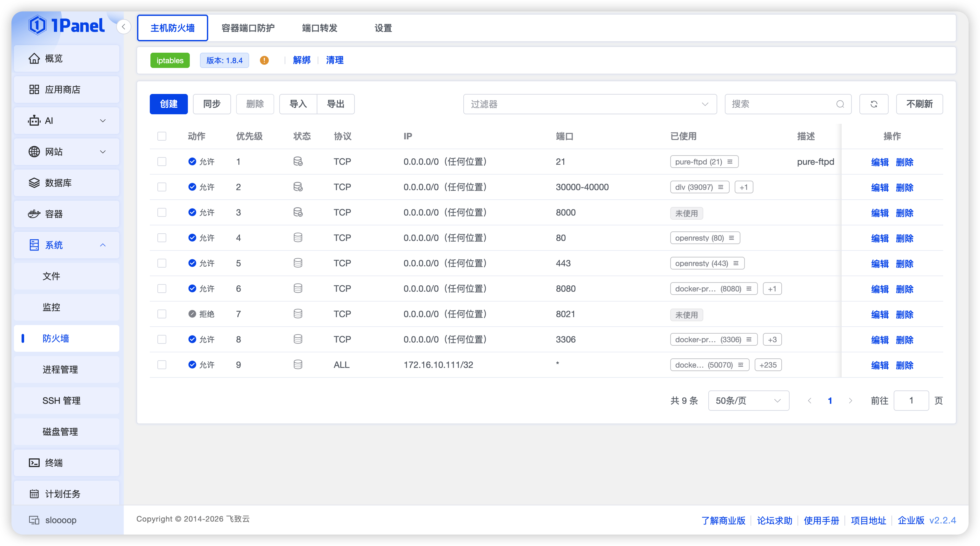
Task: Toggle the select-all checkbox in table header
Action: (x=162, y=136)
